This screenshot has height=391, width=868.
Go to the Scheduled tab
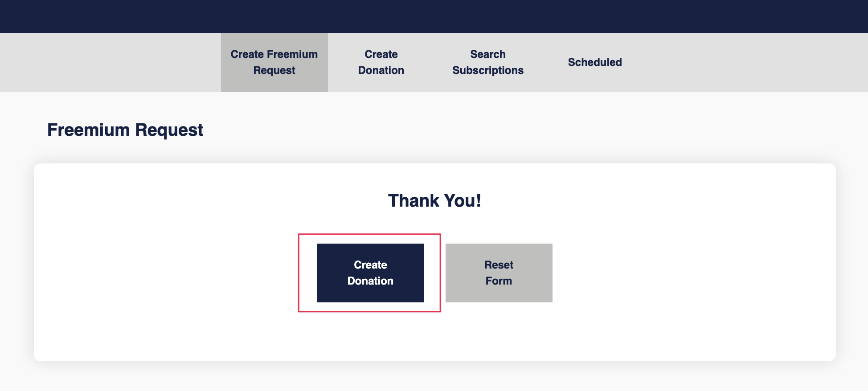coord(595,62)
